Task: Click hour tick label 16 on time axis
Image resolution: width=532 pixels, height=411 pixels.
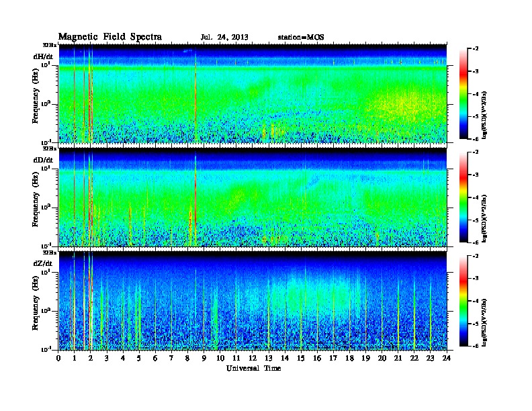Action: 317,359
